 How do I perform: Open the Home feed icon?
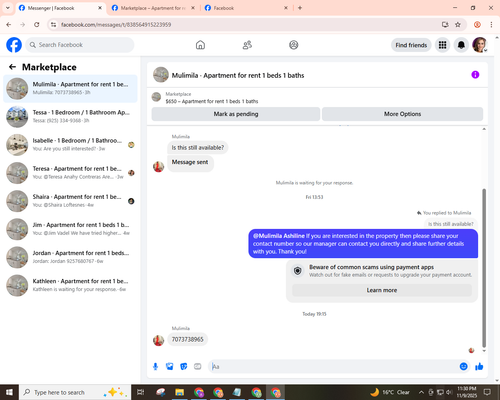200,45
